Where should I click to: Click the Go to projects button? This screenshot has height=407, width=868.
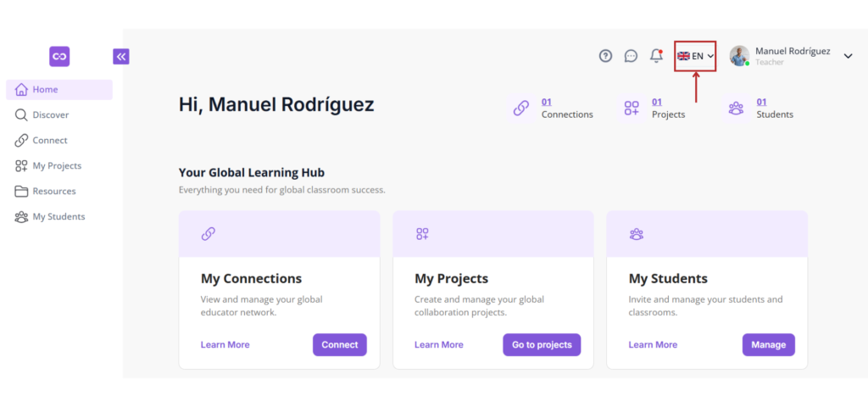click(542, 345)
